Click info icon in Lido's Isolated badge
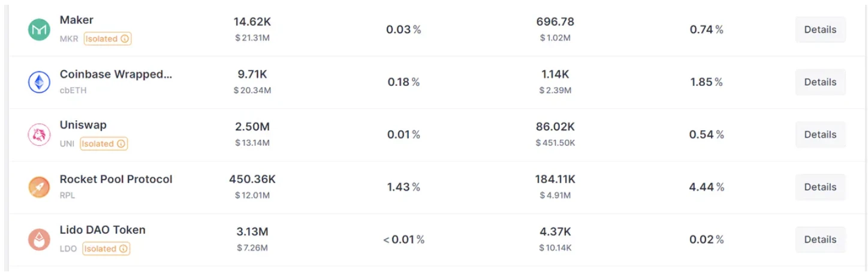The width and height of the screenshot is (868, 275). (x=123, y=249)
